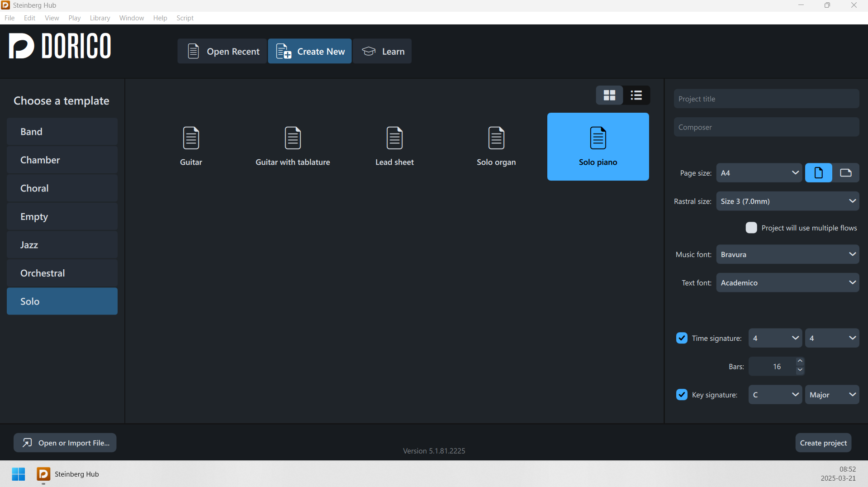Choose the Lead sheet template
Viewport: 868px width, 487px height.
click(394, 147)
